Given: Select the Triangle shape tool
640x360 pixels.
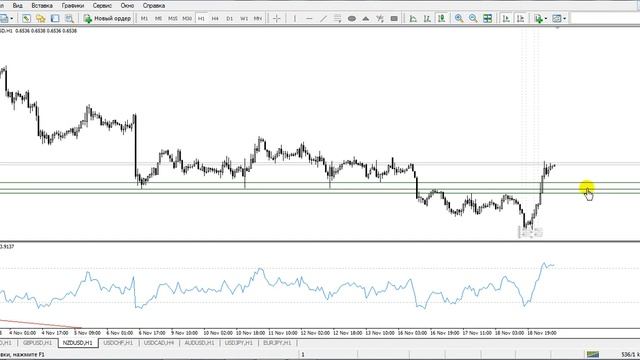Looking at the screenshot, I should 366,18.
